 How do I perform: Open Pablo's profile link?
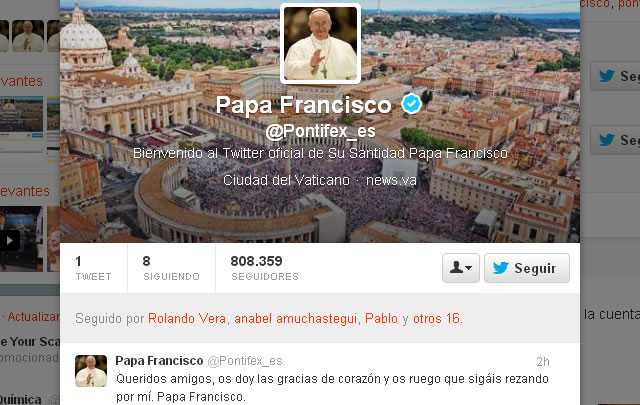(381, 318)
